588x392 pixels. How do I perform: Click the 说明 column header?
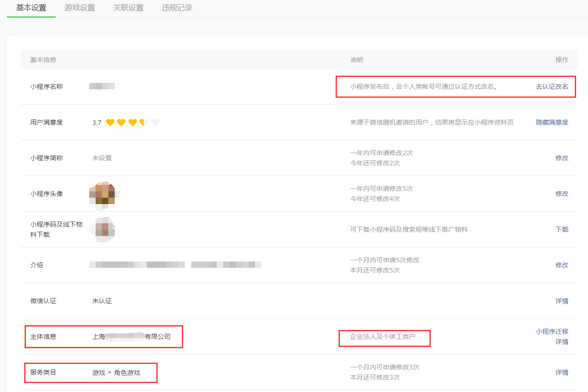(356, 60)
